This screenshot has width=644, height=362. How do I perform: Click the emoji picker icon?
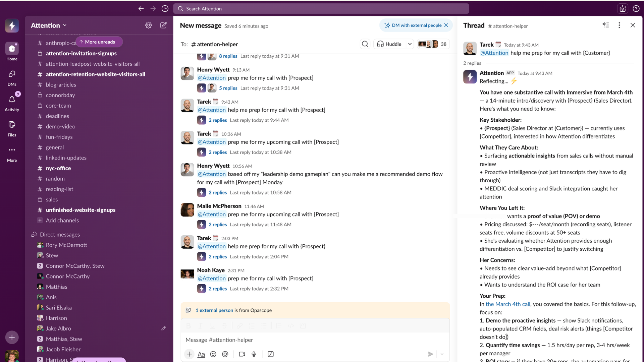tap(213, 354)
